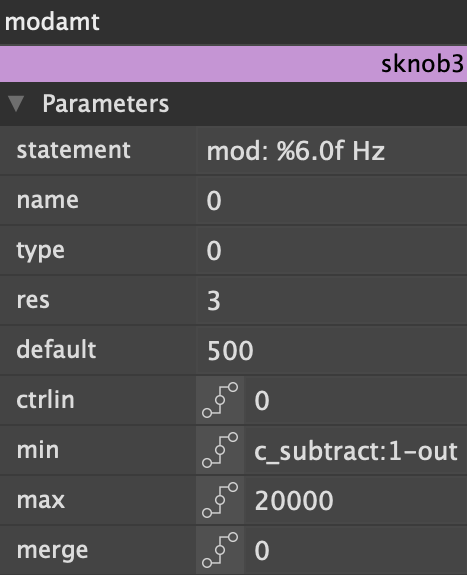This screenshot has width=467, height=575.
Task: Click the connection icon beside min
Action: point(220,450)
